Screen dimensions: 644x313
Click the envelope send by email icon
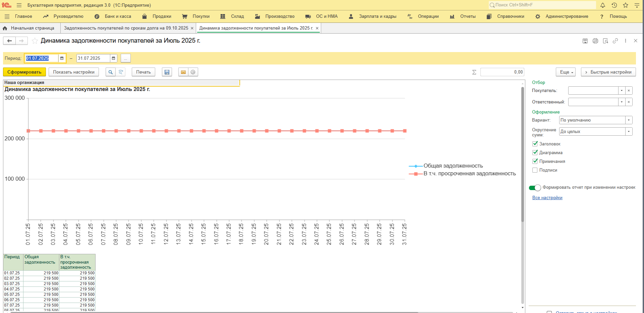[183, 72]
